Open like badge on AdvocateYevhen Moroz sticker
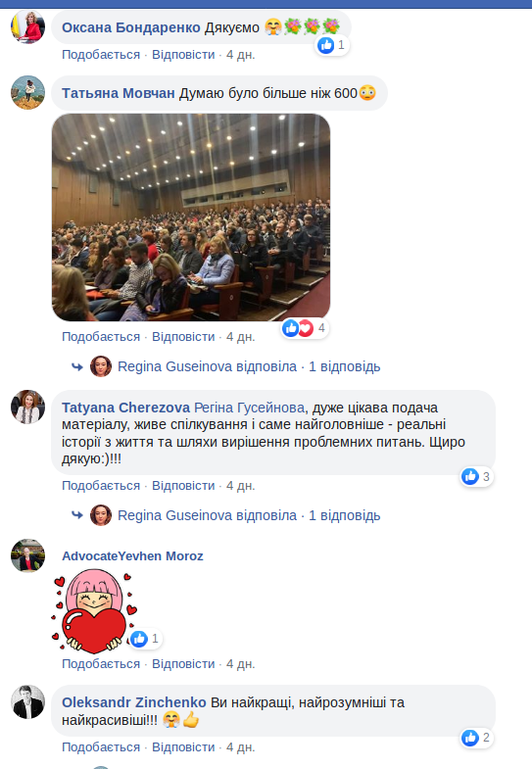 point(145,639)
